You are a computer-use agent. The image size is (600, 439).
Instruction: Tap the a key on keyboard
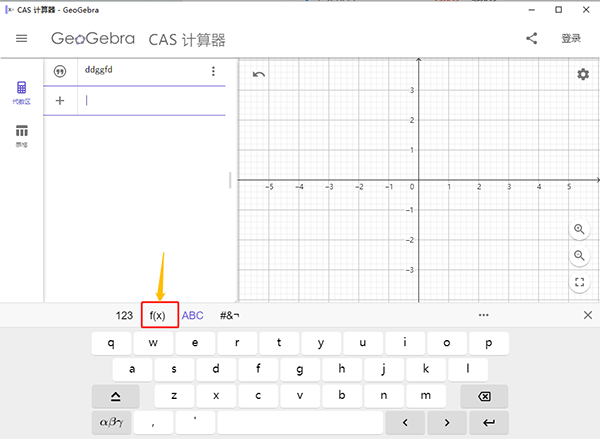tap(132, 369)
